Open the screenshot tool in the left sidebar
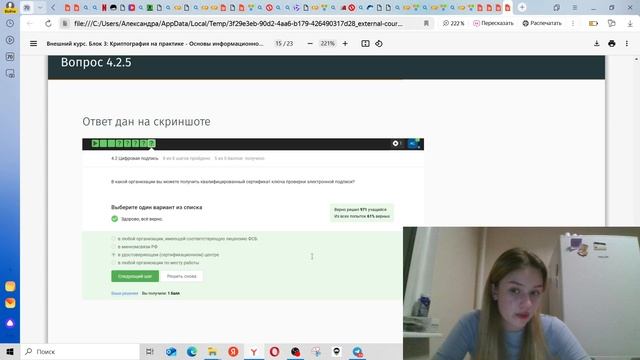Screen dimensions: 640x360 coord(10,73)
